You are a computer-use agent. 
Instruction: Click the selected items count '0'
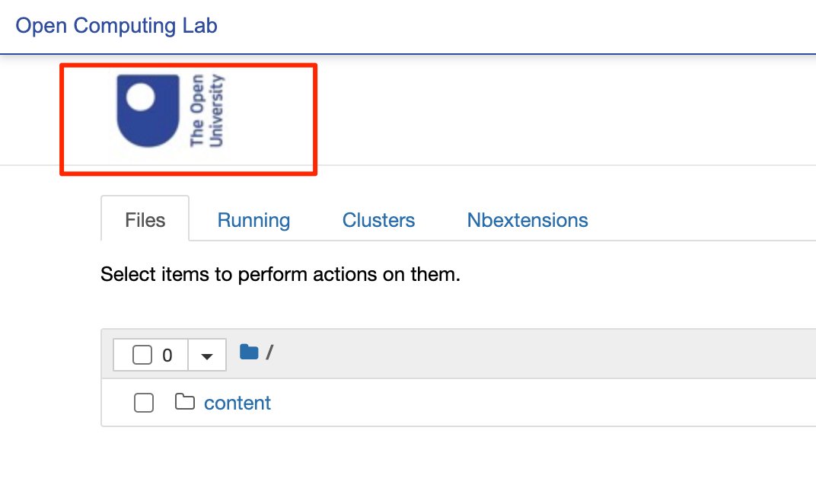click(x=167, y=356)
